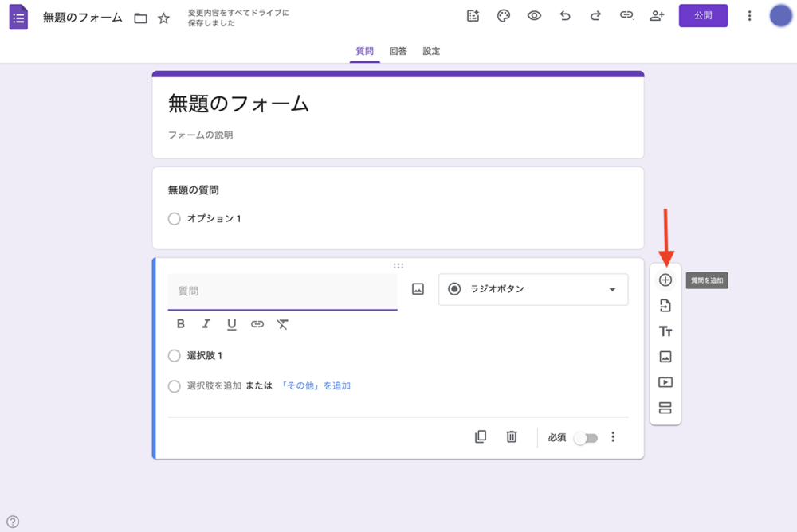Undo the last change
Viewport: 797px width, 532px height.
564,15
